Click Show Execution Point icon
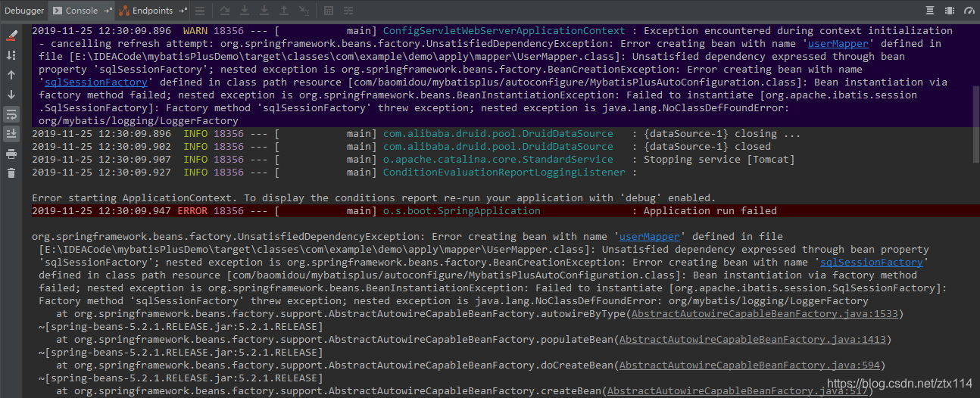The width and height of the screenshot is (980, 398). click(200, 11)
